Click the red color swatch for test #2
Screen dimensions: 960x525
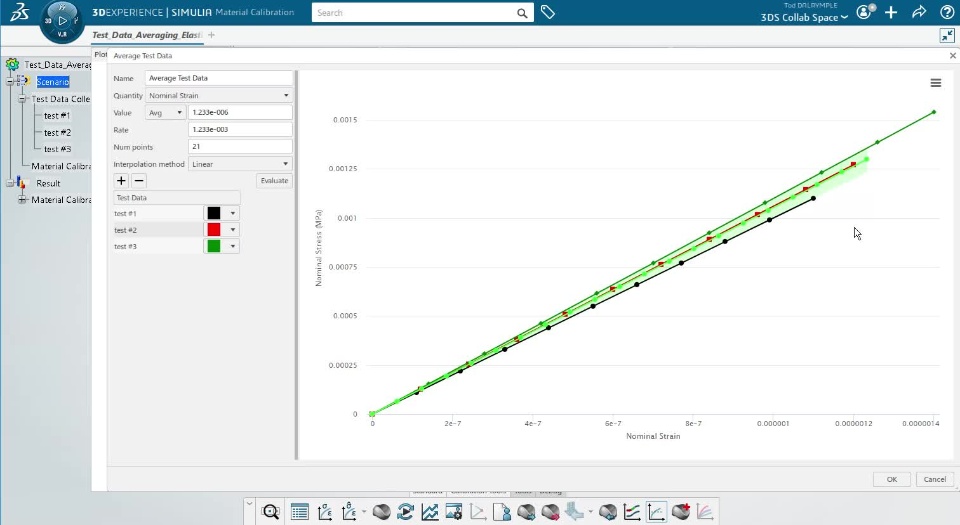(x=214, y=229)
